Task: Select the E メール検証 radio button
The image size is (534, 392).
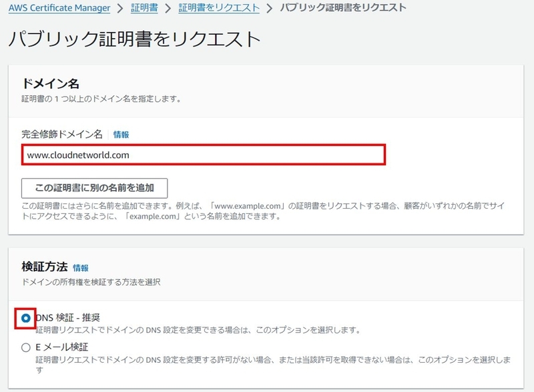Action: pyautogui.click(x=25, y=347)
